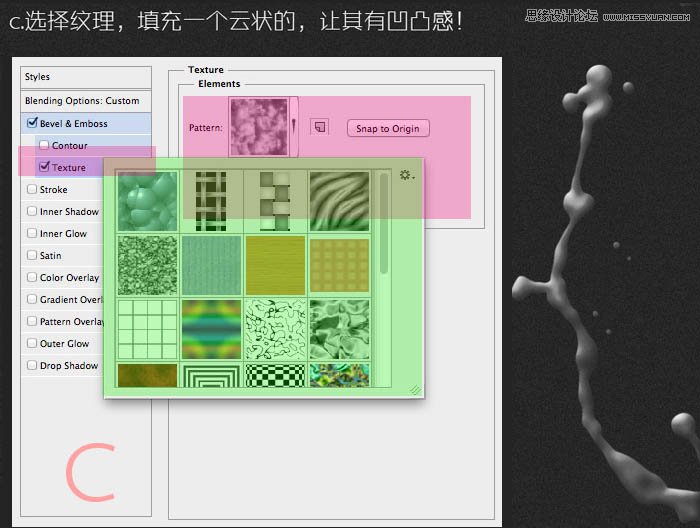The height and width of the screenshot is (528, 700).
Task: Click the pattern picker scrollbar thumb
Action: [x=384, y=223]
